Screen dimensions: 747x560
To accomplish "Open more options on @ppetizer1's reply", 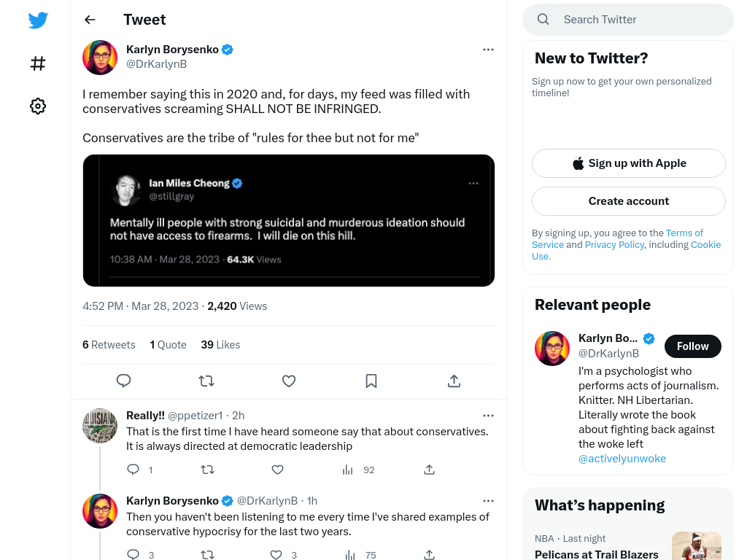I will 488,416.
